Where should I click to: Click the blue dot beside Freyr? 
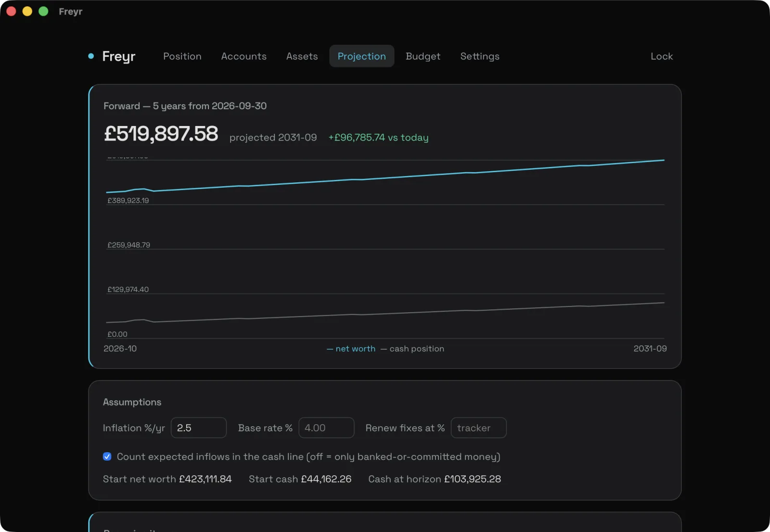tap(91, 56)
